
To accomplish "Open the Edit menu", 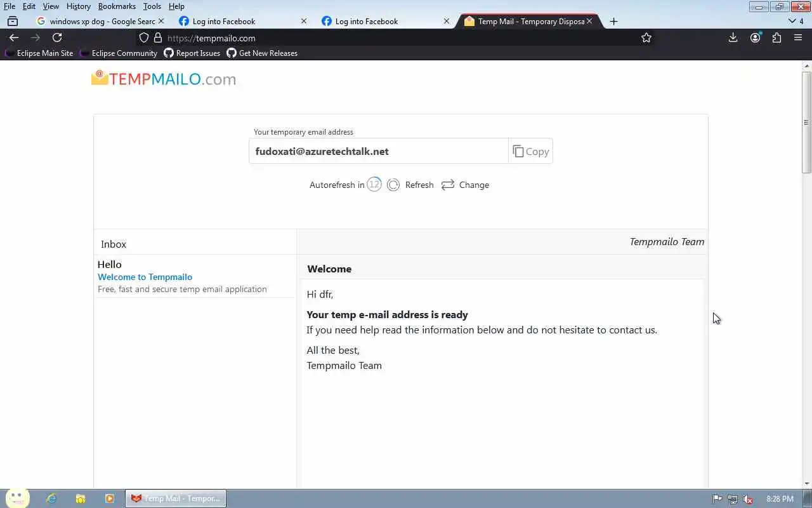I will tap(29, 6).
